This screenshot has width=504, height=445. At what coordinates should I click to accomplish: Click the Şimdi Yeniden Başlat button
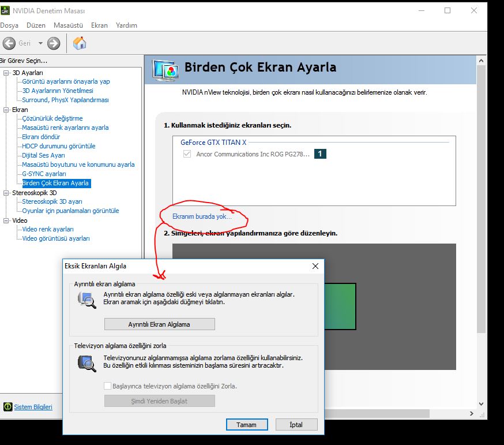pyautogui.click(x=159, y=401)
